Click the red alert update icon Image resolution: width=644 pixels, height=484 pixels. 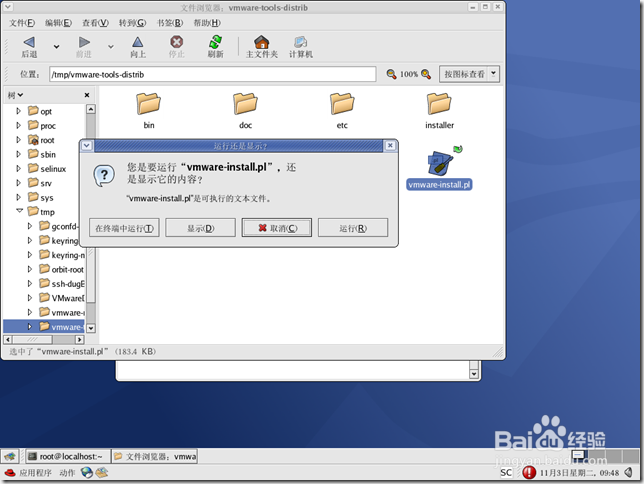click(529, 472)
